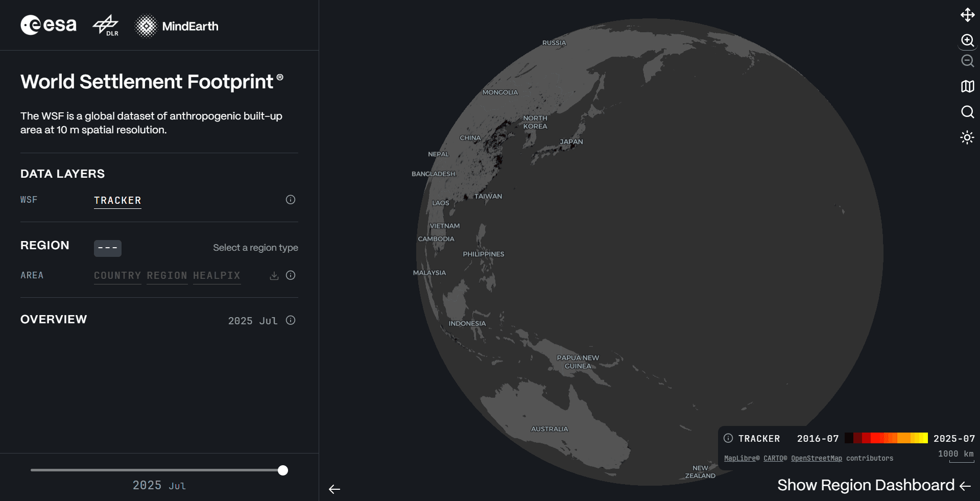Open the location search icon
This screenshot has height=501, width=980.
click(x=967, y=112)
